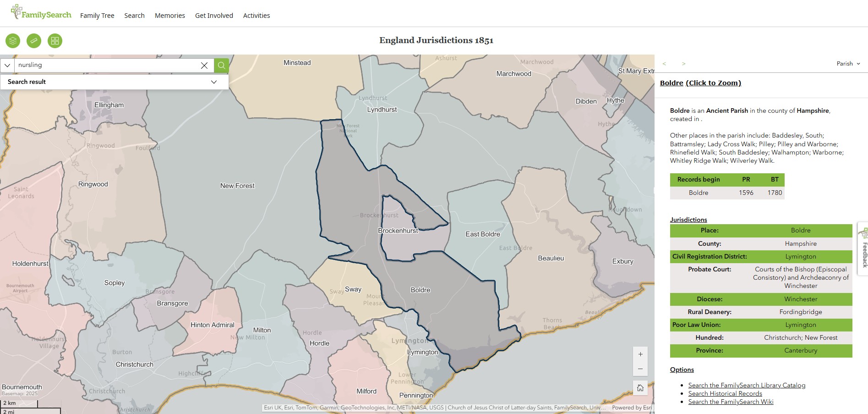Viewport: 868px width, 414px height.
Task: Open the Family Tree menu
Action: click(x=97, y=16)
